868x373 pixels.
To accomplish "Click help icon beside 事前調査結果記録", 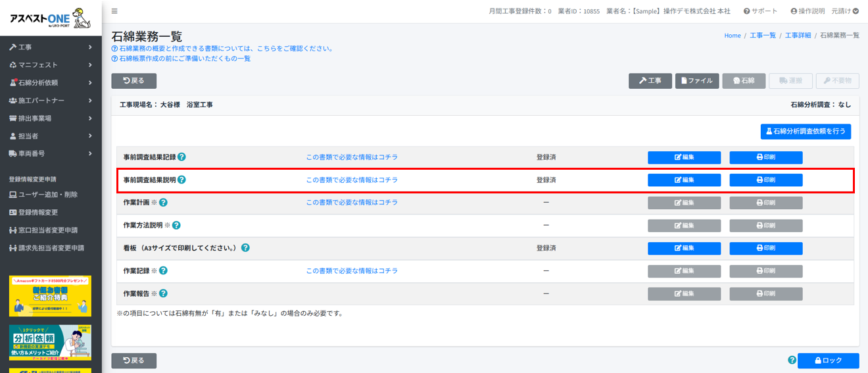I will coord(181,157).
